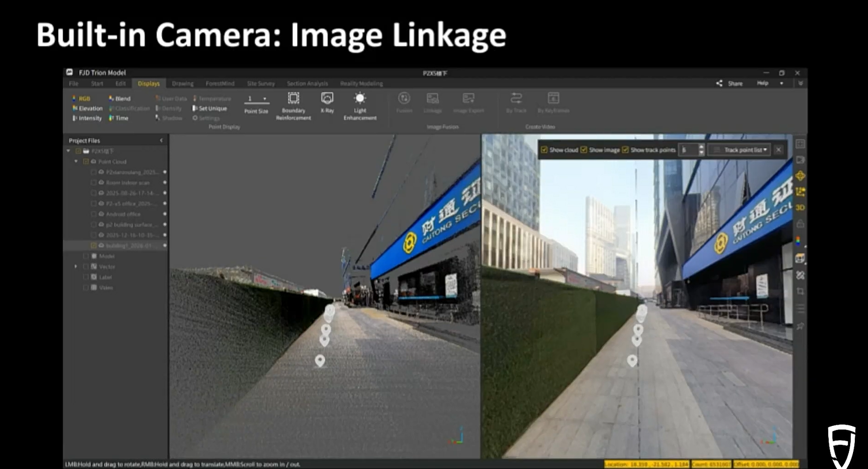This screenshot has height=469, width=868.
Task: Open the Track point list dropdown
Action: 740,150
